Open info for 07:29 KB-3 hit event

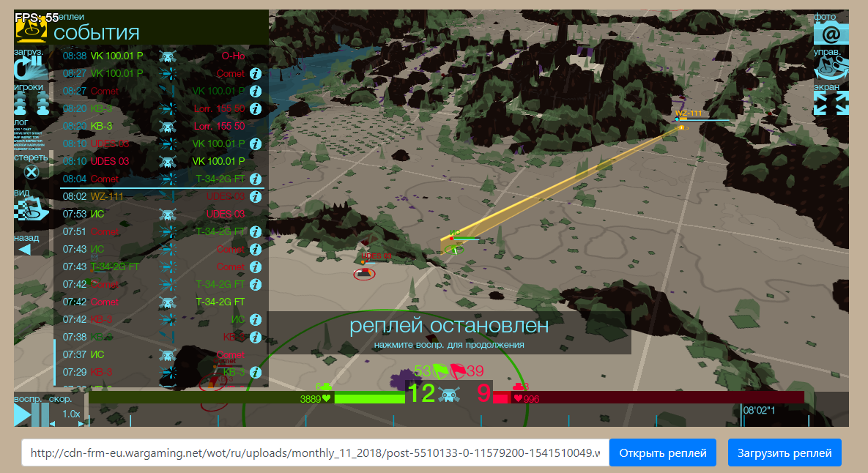(x=255, y=372)
